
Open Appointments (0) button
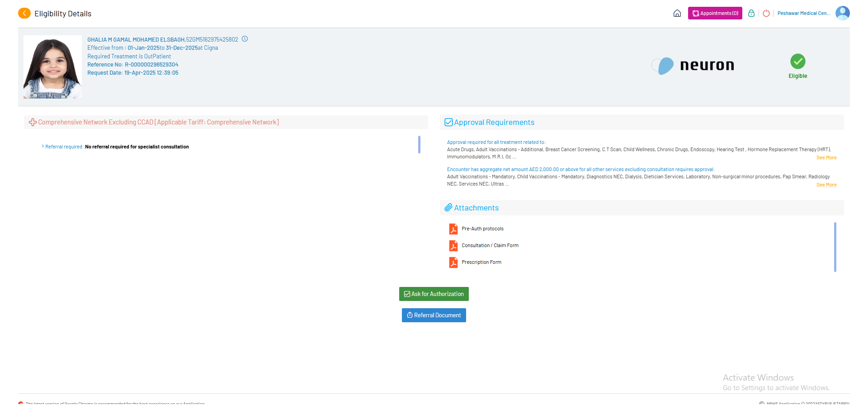pos(715,14)
